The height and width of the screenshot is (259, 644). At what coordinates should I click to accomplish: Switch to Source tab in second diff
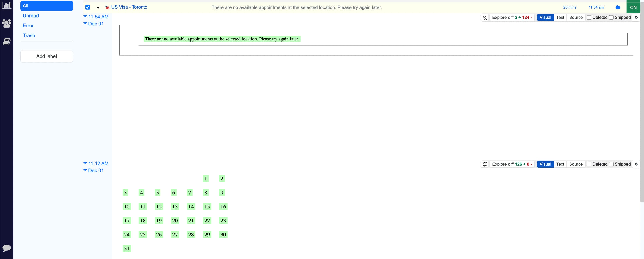(x=575, y=164)
